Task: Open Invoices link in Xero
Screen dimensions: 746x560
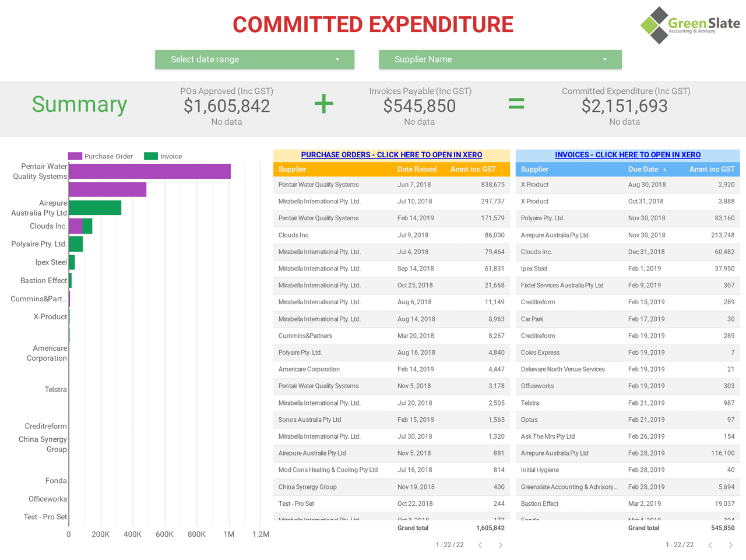Action: (628, 155)
